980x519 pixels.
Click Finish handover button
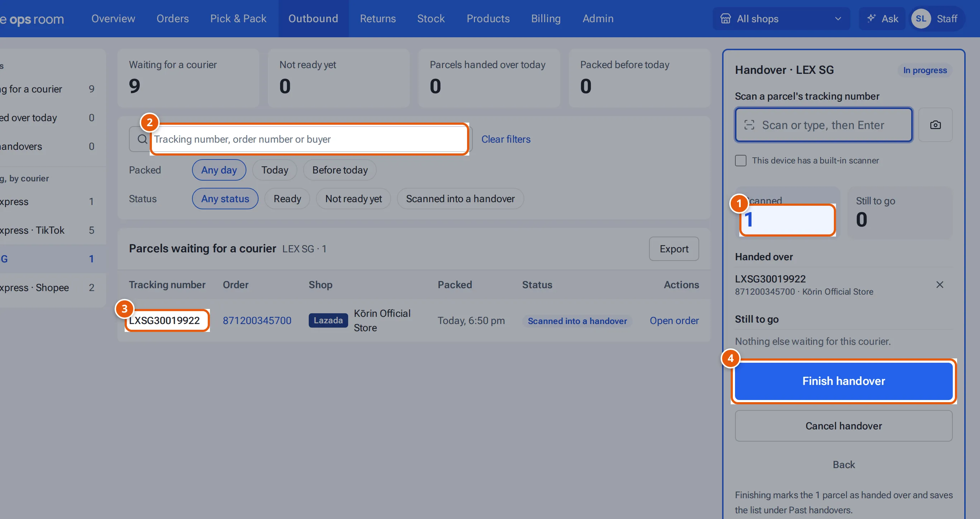click(x=844, y=381)
